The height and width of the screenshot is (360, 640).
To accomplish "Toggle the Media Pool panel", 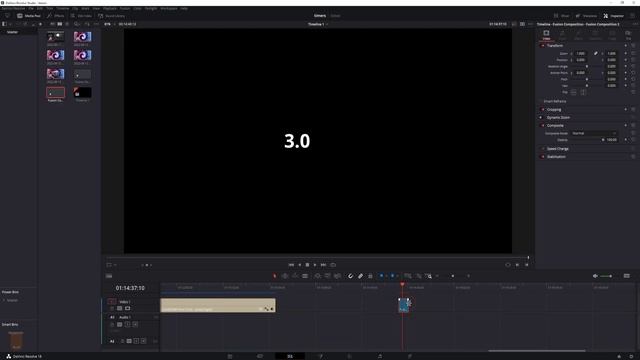I will (29, 16).
